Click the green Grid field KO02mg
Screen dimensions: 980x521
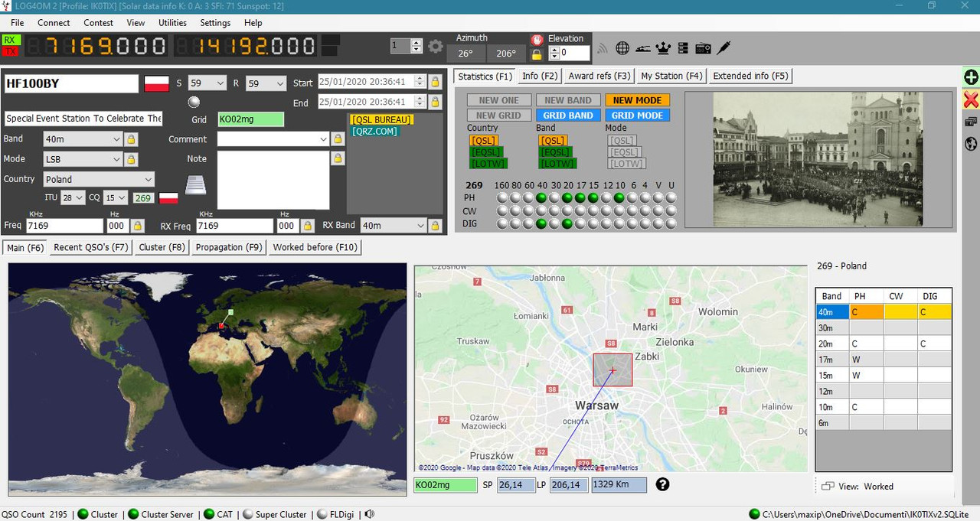tap(250, 119)
